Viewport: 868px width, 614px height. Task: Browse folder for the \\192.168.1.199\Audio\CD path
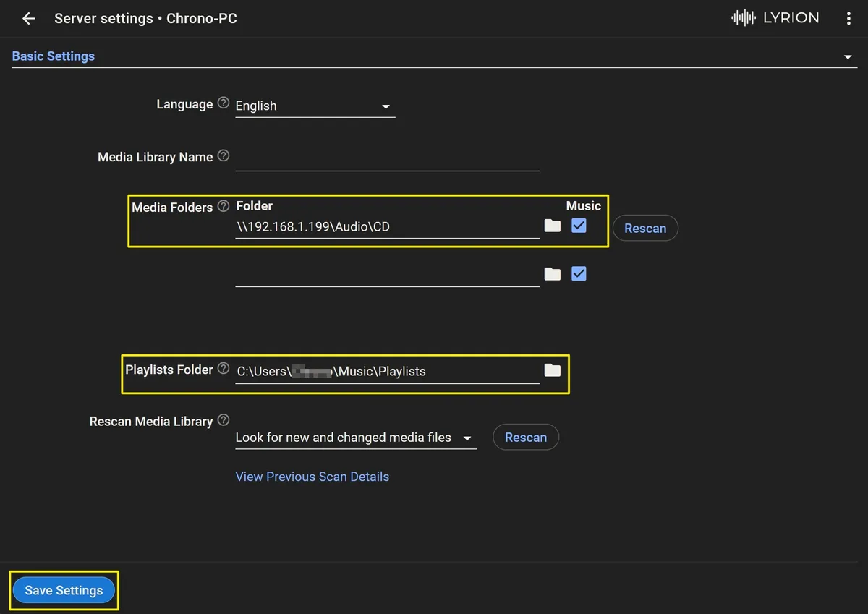pos(553,226)
